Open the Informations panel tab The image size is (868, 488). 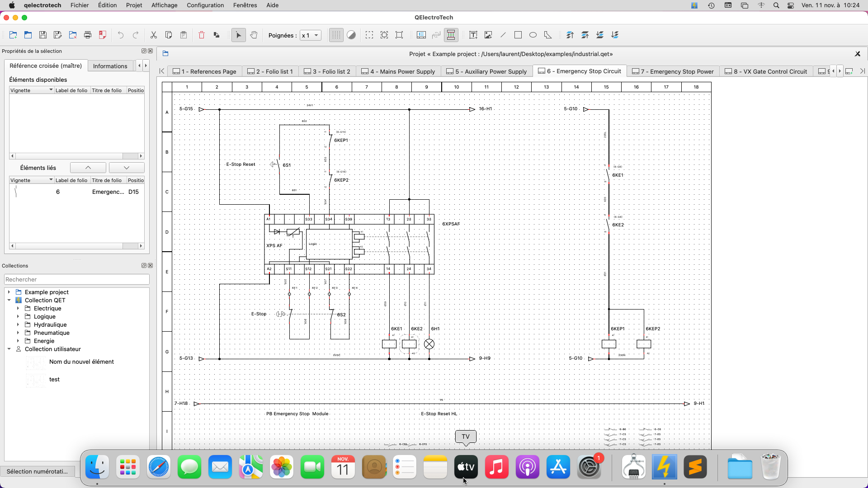110,66
